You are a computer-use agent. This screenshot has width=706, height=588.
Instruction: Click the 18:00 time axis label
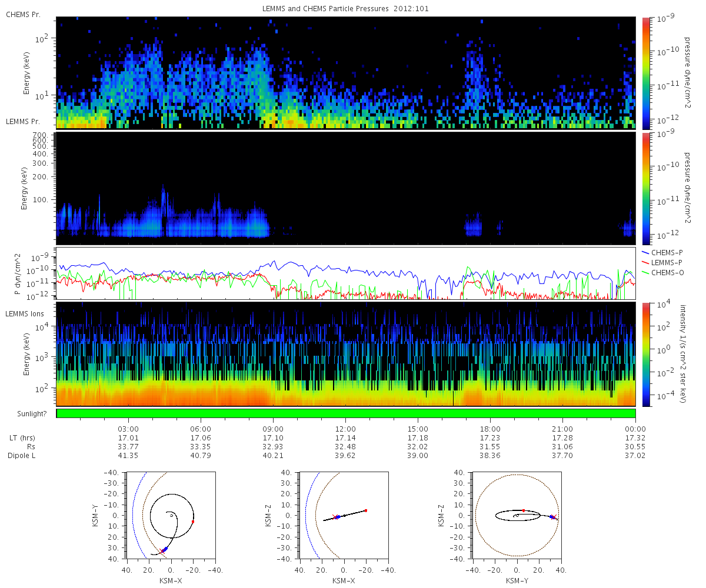(x=491, y=429)
